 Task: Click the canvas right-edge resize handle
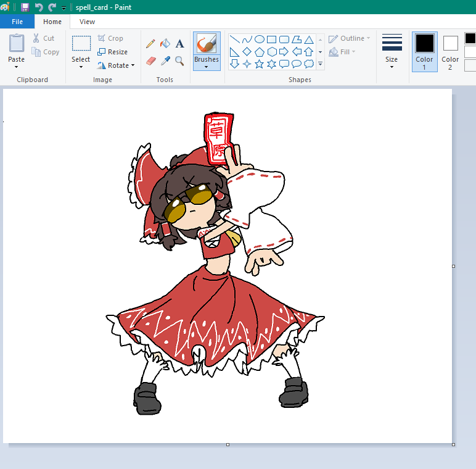click(x=454, y=266)
